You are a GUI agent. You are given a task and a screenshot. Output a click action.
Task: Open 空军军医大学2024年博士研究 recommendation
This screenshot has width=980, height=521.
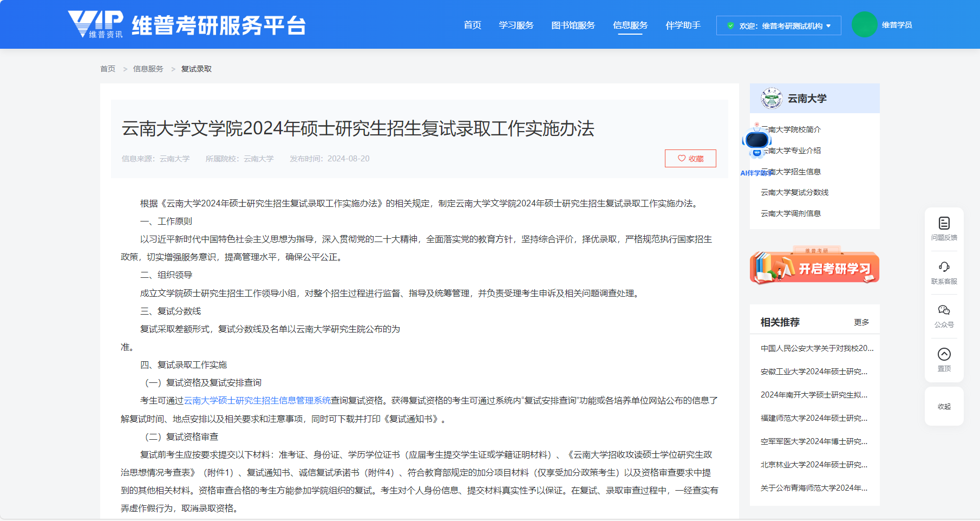click(813, 441)
